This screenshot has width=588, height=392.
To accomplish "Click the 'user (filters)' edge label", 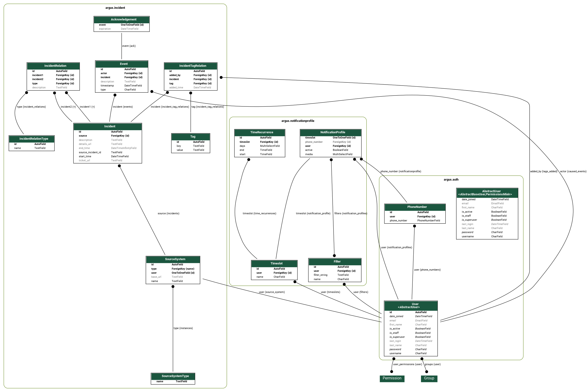I will [361, 292].
